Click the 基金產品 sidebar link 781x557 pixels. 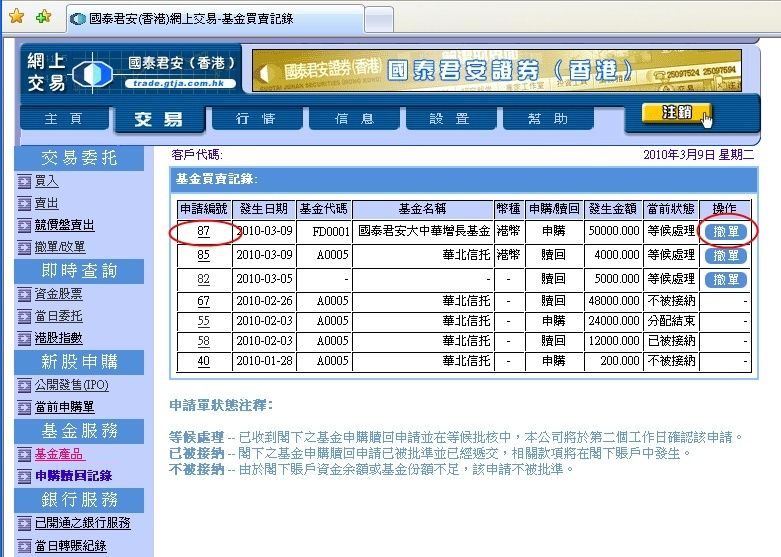[x=59, y=454]
